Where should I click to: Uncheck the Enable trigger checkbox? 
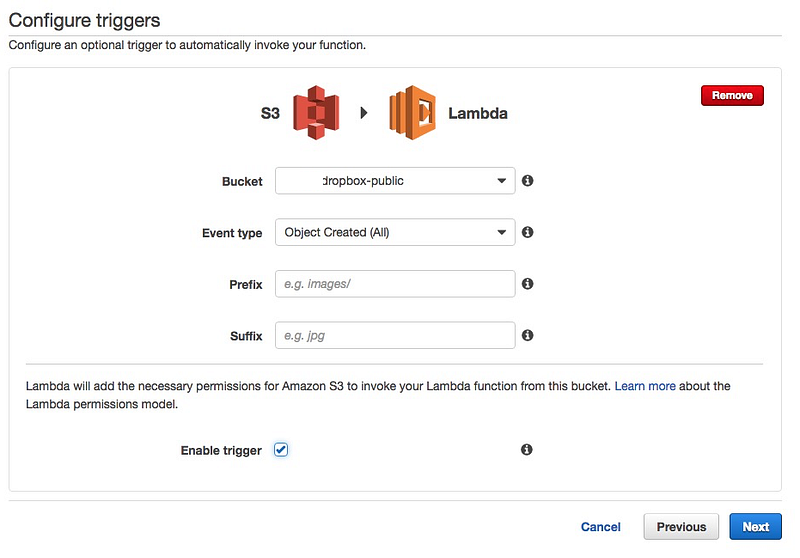click(x=281, y=449)
